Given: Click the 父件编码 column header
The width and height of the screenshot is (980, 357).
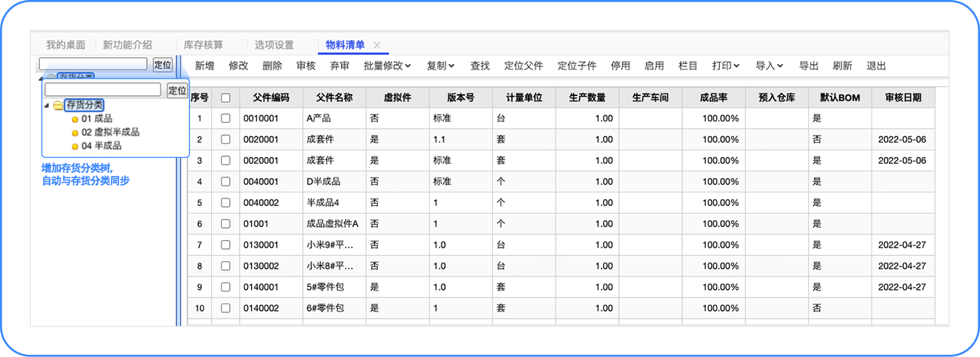Looking at the screenshot, I should pyautogui.click(x=271, y=97).
